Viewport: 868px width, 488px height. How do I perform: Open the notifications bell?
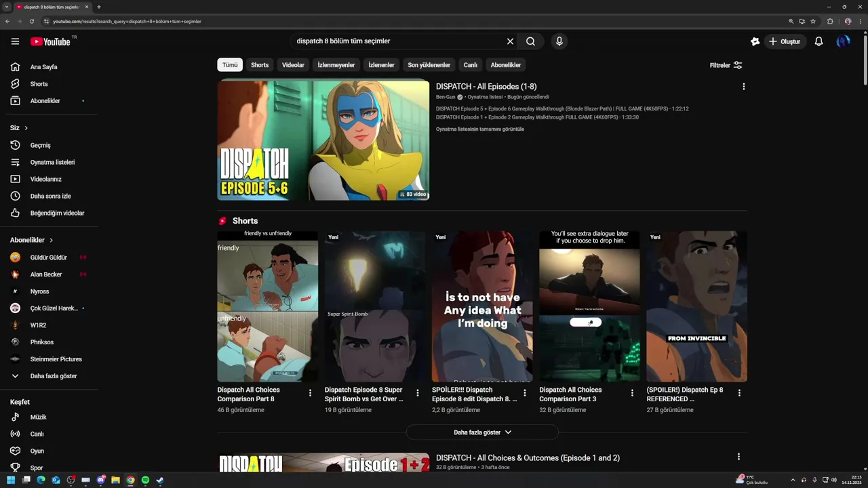click(x=818, y=41)
